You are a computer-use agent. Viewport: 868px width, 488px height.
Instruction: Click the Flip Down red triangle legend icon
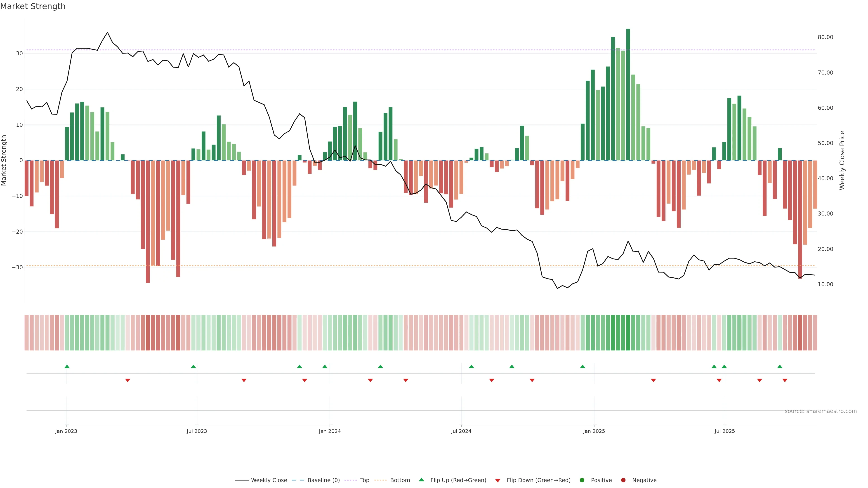pos(498,481)
